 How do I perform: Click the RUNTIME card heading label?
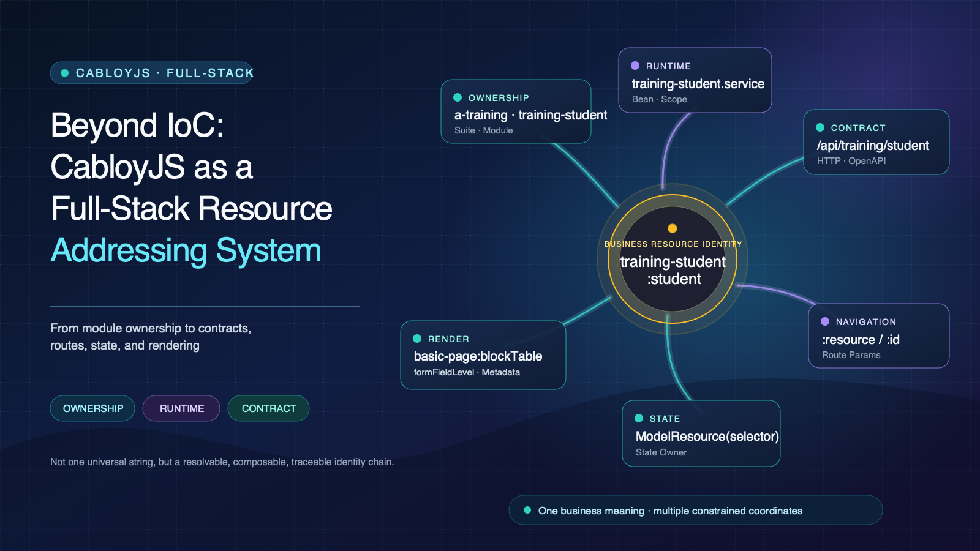[x=668, y=66]
